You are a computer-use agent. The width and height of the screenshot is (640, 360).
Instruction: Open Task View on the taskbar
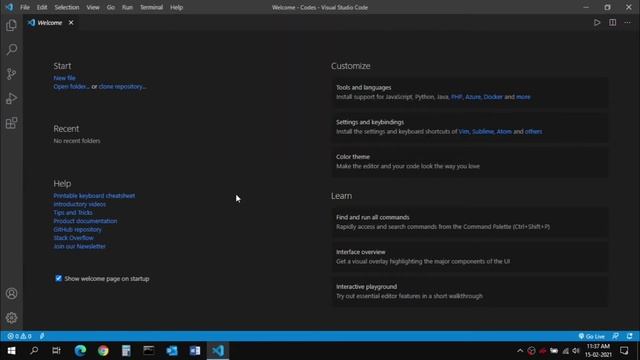coord(57,351)
